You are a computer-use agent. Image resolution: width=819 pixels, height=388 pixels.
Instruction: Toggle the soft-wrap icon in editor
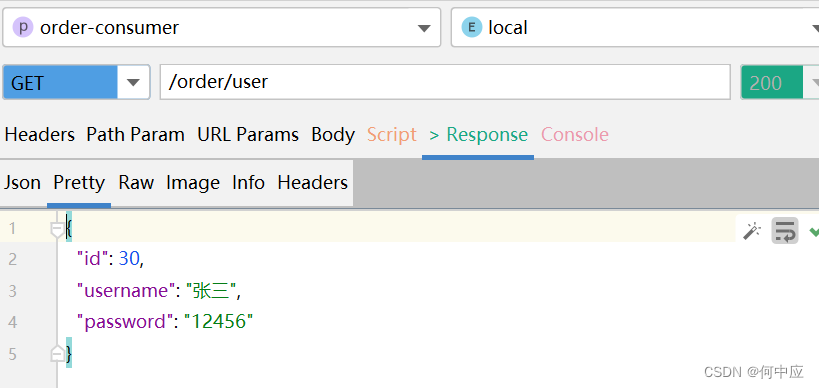pyautogui.click(x=785, y=230)
